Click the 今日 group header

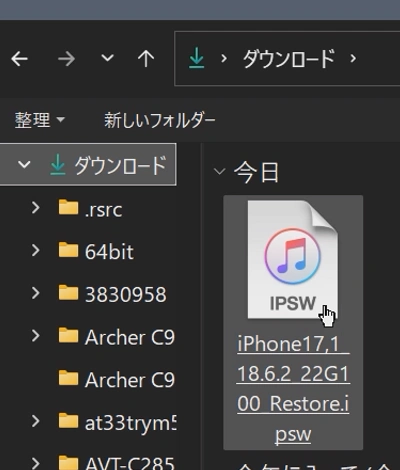coord(256,172)
